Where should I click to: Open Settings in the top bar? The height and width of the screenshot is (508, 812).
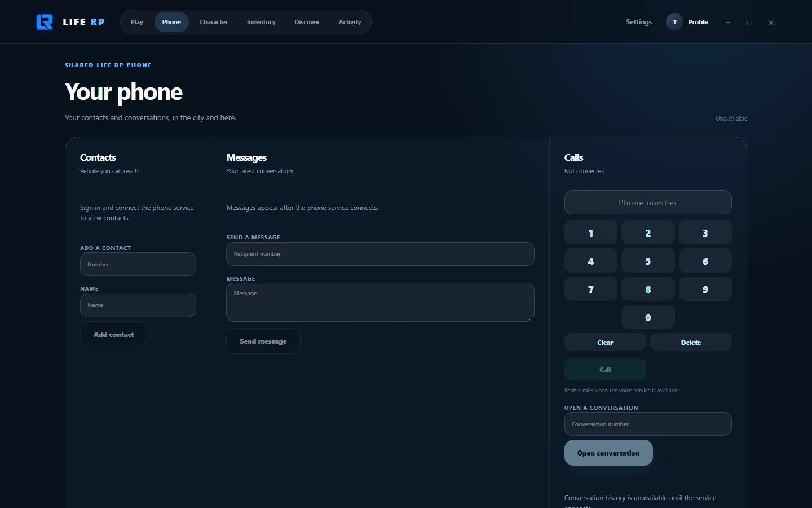point(639,22)
